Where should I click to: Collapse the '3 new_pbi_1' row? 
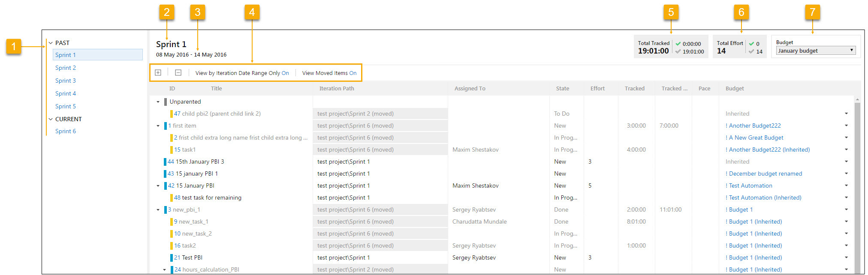(158, 210)
